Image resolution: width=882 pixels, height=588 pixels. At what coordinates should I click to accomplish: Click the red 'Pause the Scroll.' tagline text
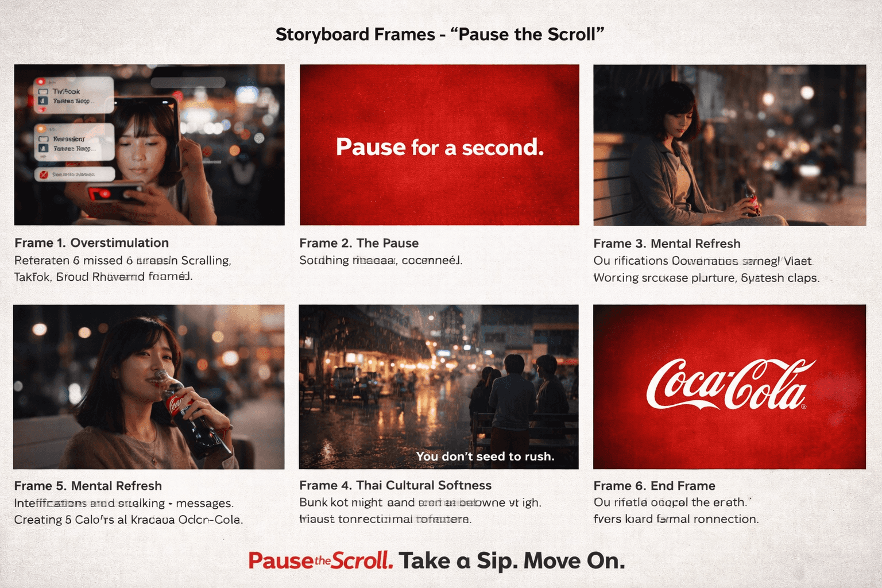pyautogui.click(x=321, y=560)
